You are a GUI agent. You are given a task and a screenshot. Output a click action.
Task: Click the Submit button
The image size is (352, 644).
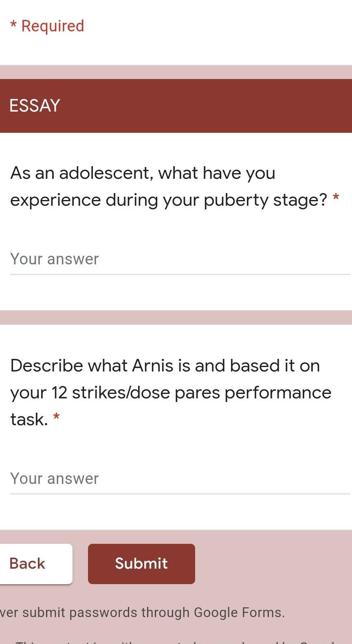pyautogui.click(x=141, y=563)
